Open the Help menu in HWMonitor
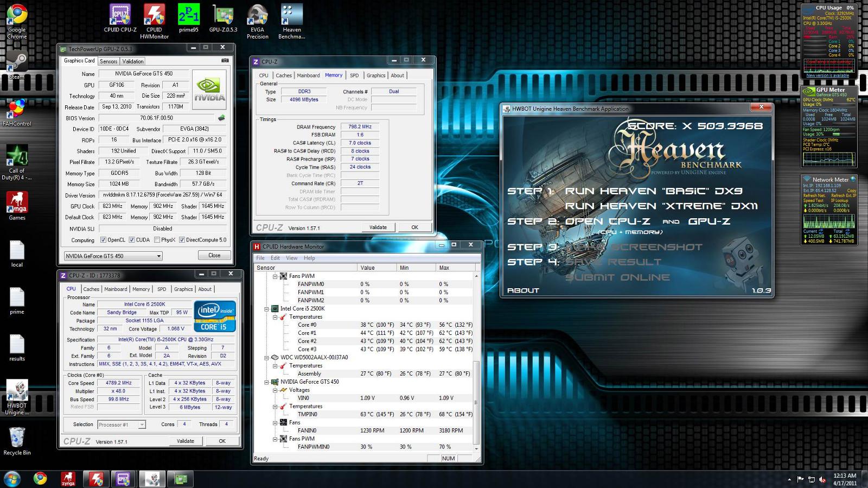 tap(309, 258)
